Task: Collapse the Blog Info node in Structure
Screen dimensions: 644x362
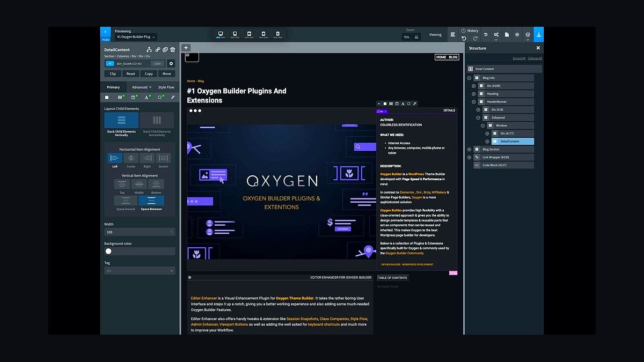Action: [470, 78]
